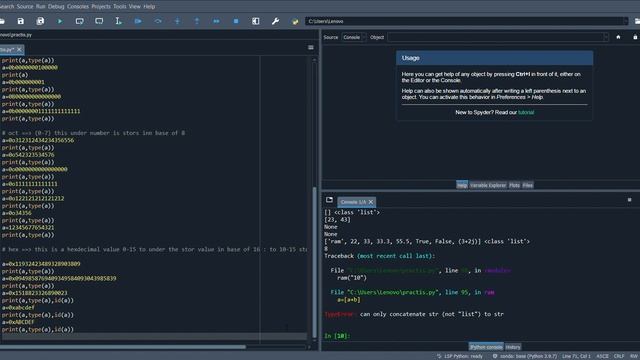Expand the working directory dropdown arrow
640x360 pixels.
pos(625,21)
